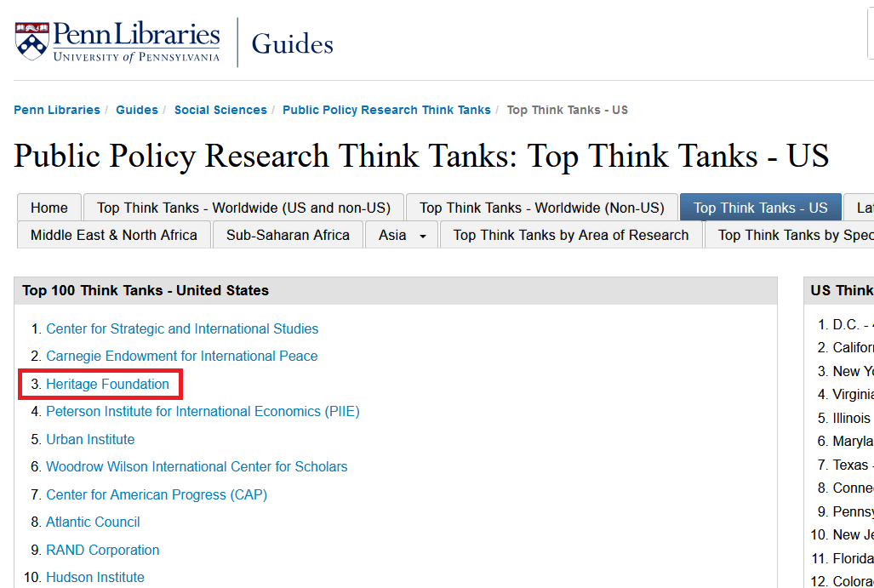
Task: Open the Atlantic Council link
Action: 93,522
